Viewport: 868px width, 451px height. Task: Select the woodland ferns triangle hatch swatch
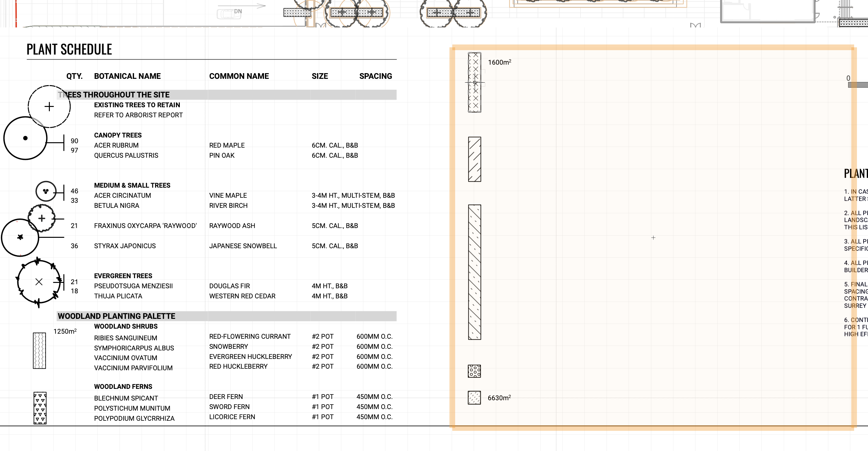tap(40, 408)
